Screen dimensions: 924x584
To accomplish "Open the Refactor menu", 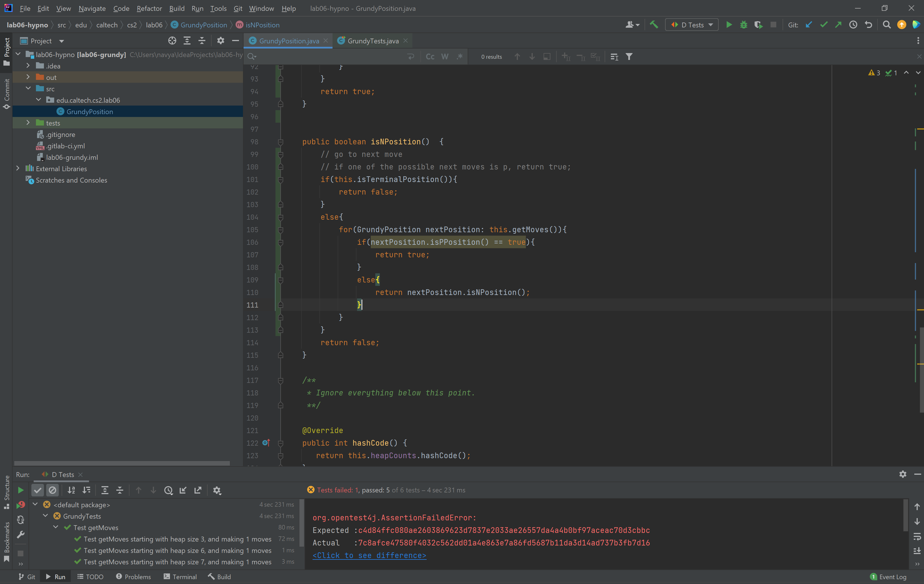I will (149, 8).
